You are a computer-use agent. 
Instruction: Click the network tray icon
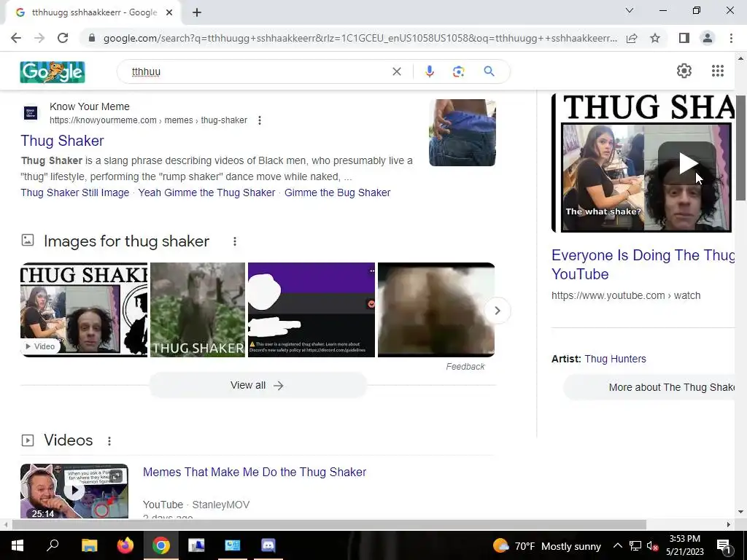(635, 545)
